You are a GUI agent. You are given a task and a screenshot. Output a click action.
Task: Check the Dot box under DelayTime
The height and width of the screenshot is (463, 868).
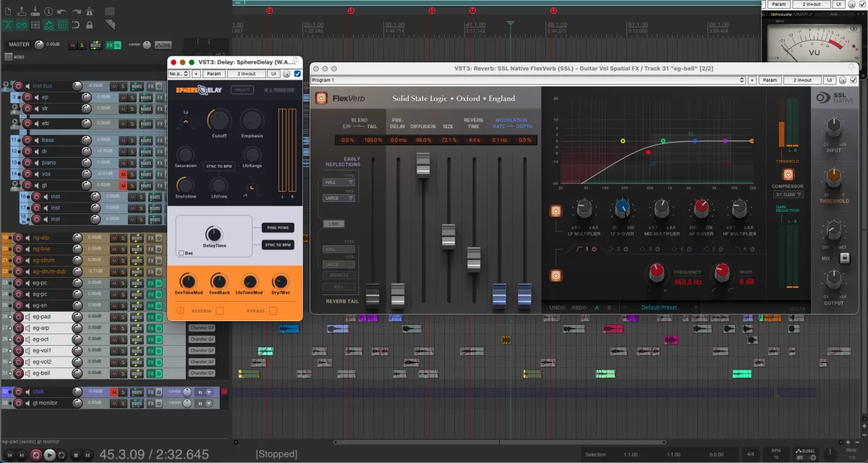point(181,252)
